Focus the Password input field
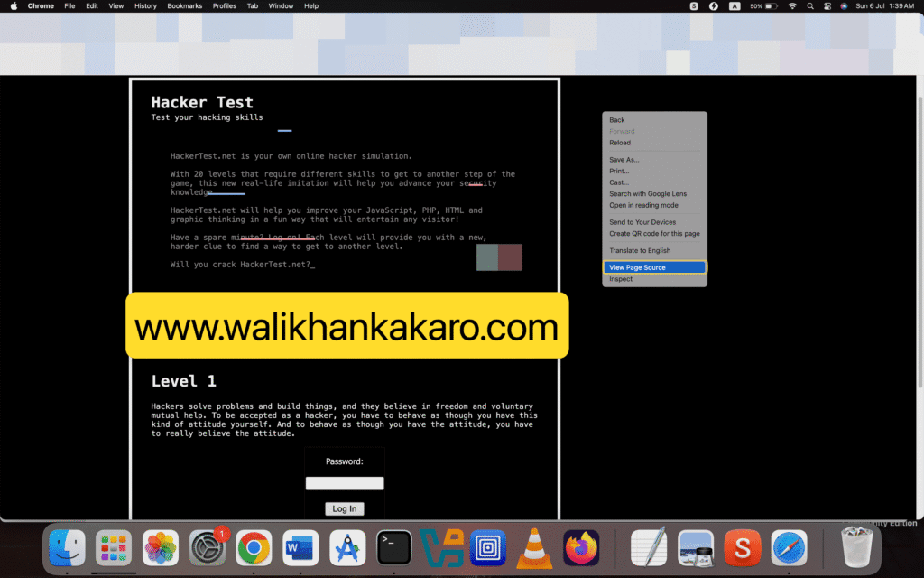This screenshot has width=924, height=578. pyautogui.click(x=345, y=484)
